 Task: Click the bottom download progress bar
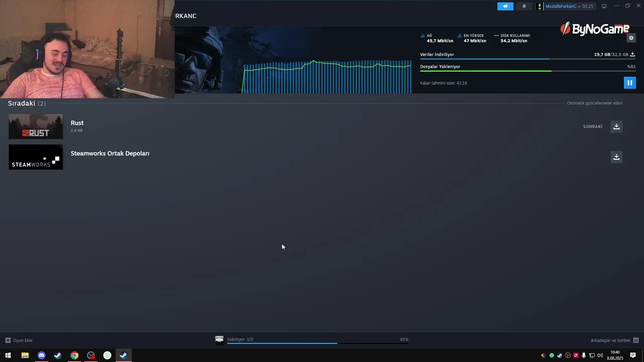point(317,343)
